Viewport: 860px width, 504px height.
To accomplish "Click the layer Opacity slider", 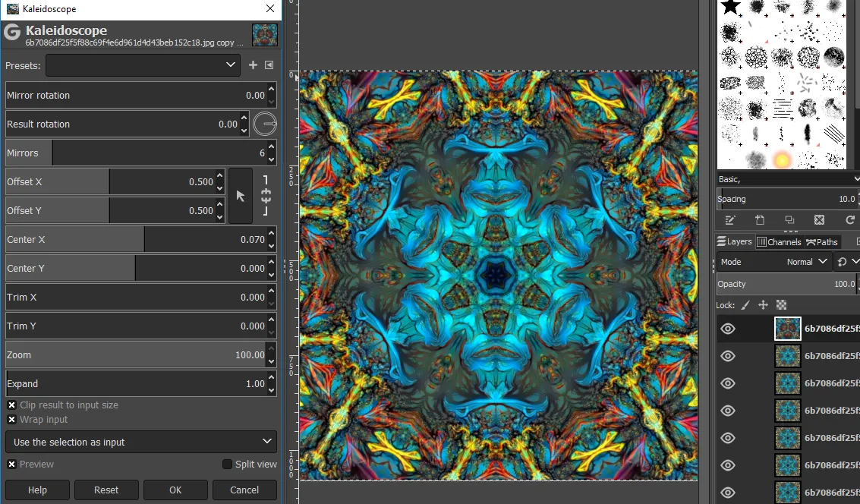I will [787, 284].
